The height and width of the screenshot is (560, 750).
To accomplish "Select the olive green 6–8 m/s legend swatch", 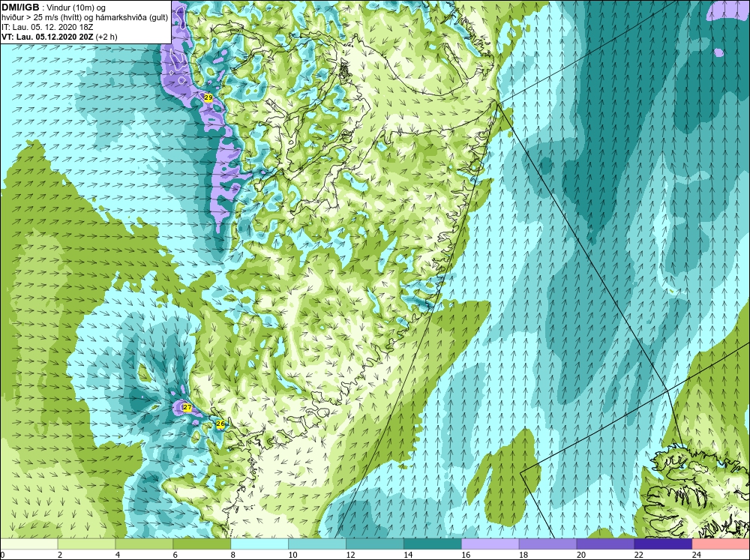I will click(x=202, y=544).
